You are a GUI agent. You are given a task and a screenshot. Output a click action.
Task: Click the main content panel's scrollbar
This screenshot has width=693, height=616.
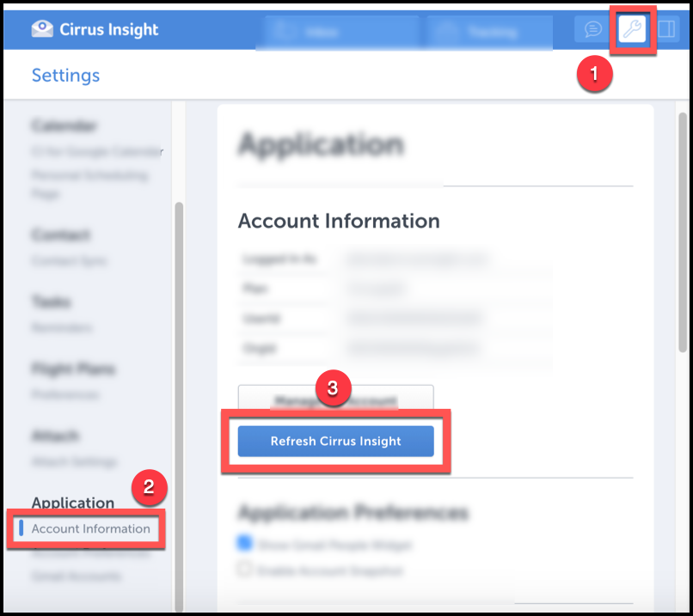tap(683, 232)
